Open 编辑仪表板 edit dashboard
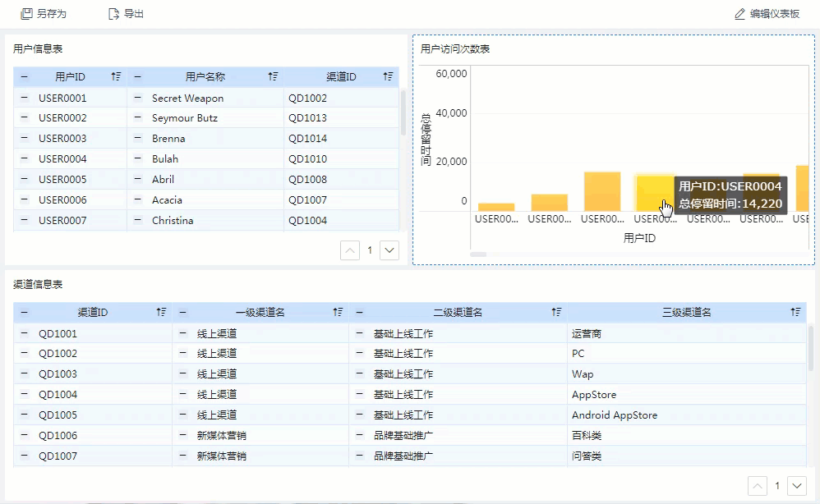This screenshot has height=504, width=820. [767, 14]
